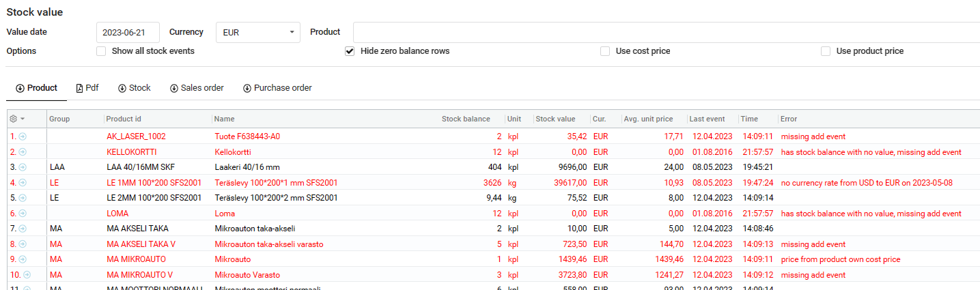This screenshot has height=290, width=980.
Task: Click the Sales order download icon
Action: [x=174, y=88]
